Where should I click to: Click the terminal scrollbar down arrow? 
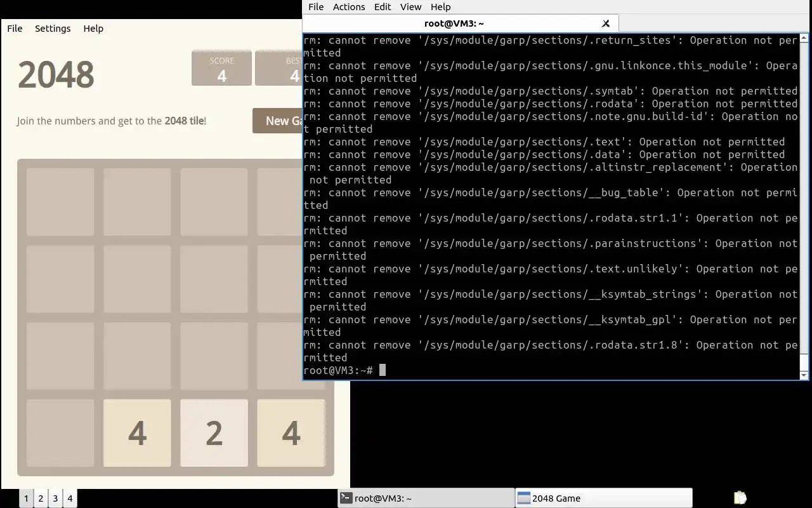804,375
